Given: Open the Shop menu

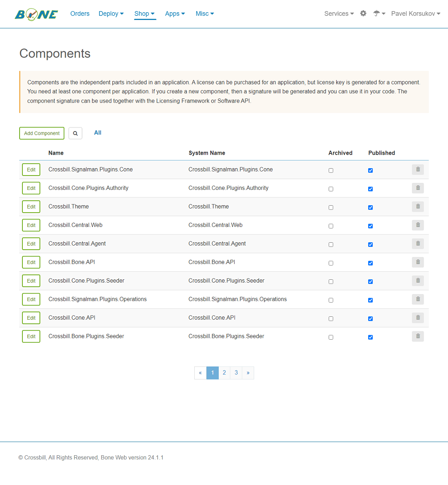Looking at the screenshot, I should (x=145, y=13).
